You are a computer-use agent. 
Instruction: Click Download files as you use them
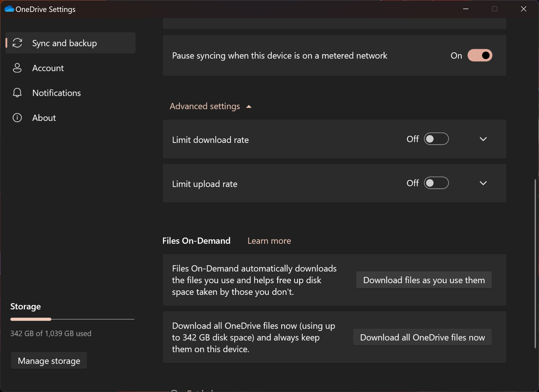[424, 280]
